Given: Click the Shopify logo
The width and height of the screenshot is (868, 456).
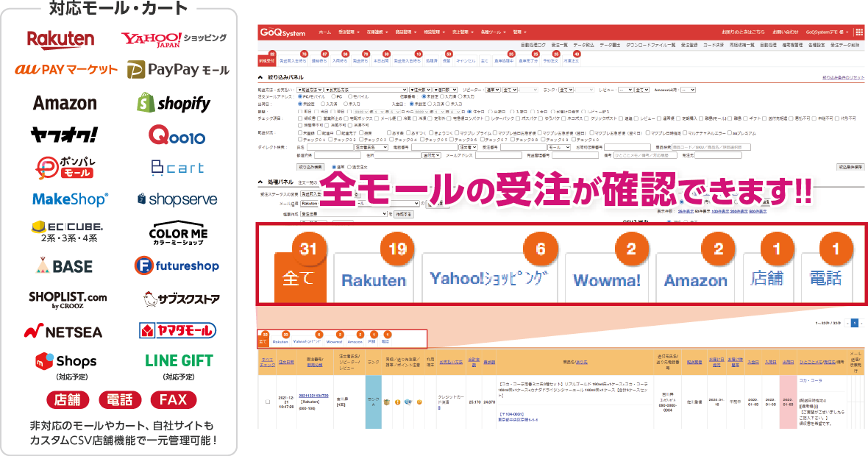Looking at the screenshot, I should click(174, 103).
